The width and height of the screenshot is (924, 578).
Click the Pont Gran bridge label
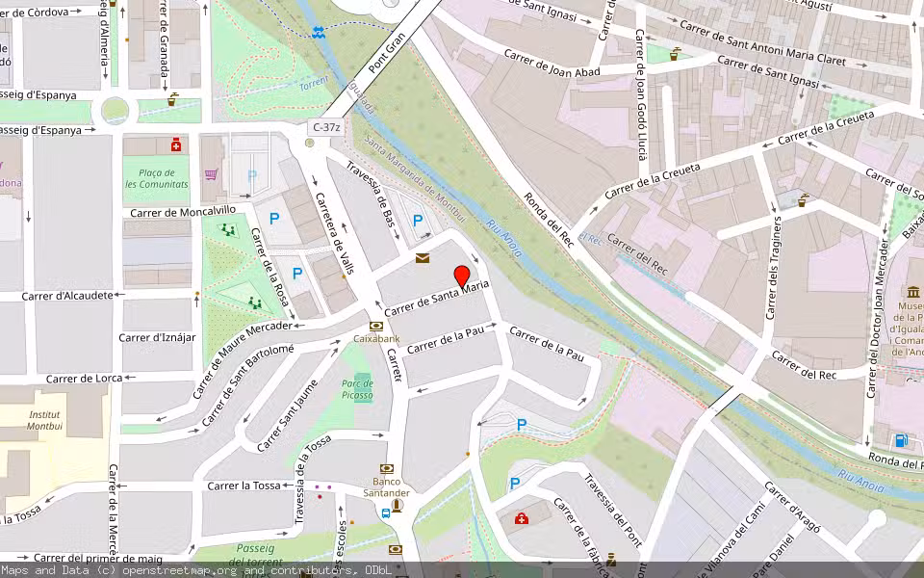(x=387, y=52)
